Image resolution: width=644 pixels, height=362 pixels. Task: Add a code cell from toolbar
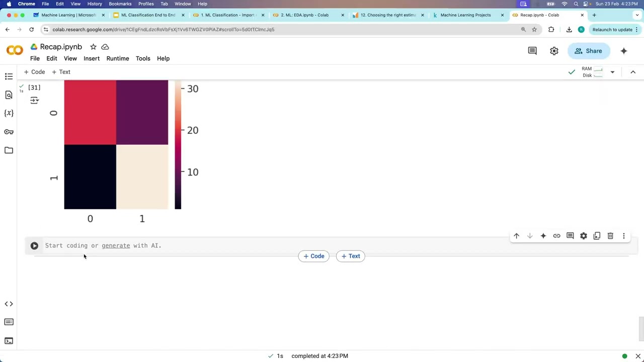(x=34, y=72)
